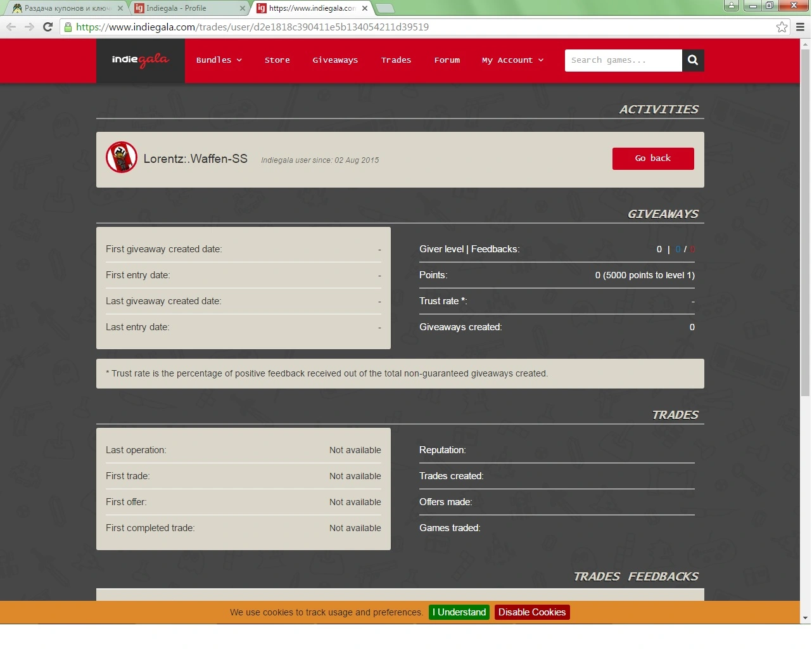The height and width of the screenshot is (649, 812).
Task: Click the Chrome user profile icon
Action: [732, 5]
